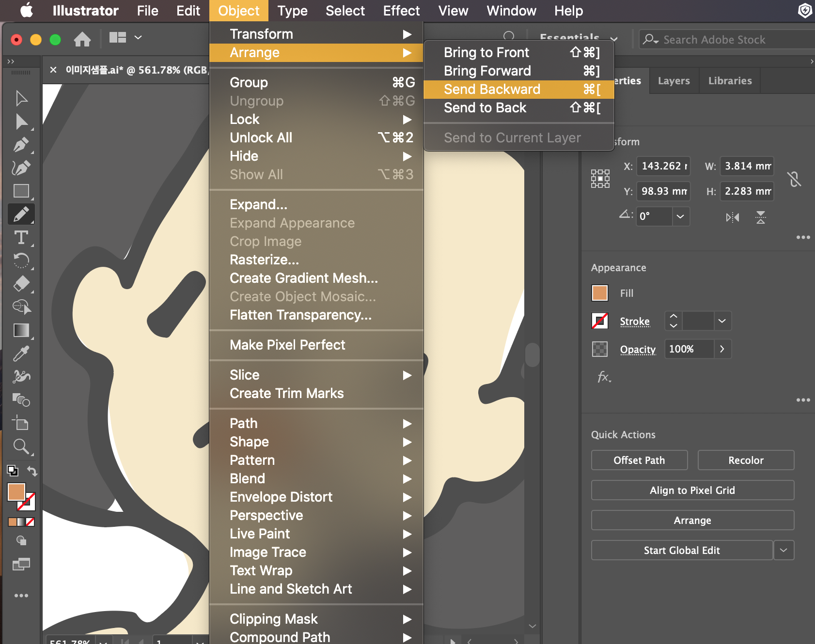The width and height of the screenshot is (815, 644).
Task: Open the Stroke panel link
Action: tap(635, 322)
